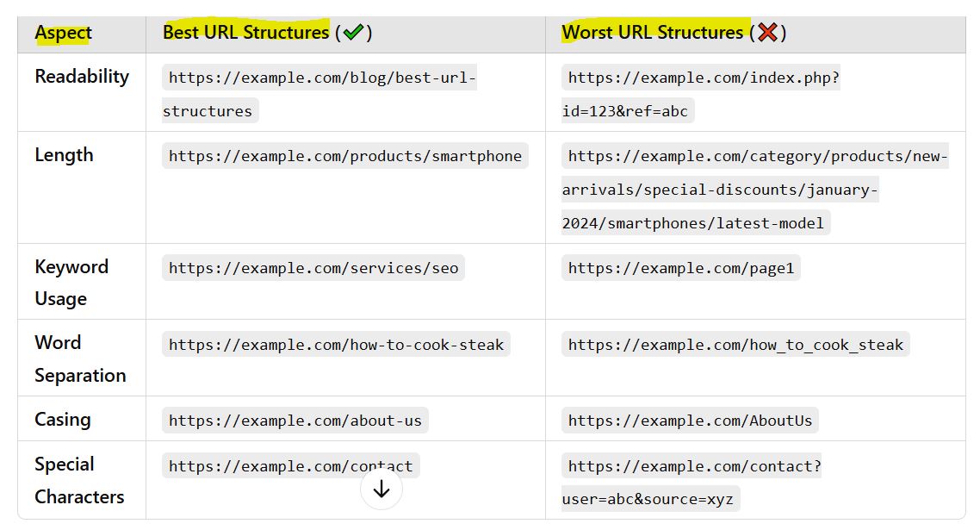Click the Readability row label
This screenshot has height=530, width=980.
click(82, 76)
